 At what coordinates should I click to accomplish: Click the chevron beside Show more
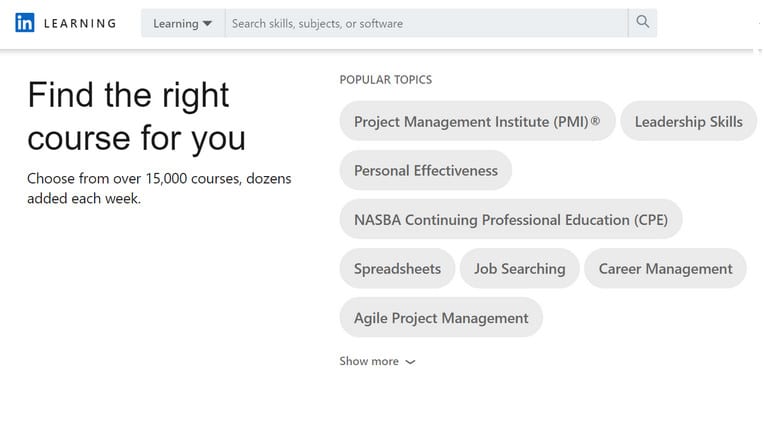coord(410,362)
